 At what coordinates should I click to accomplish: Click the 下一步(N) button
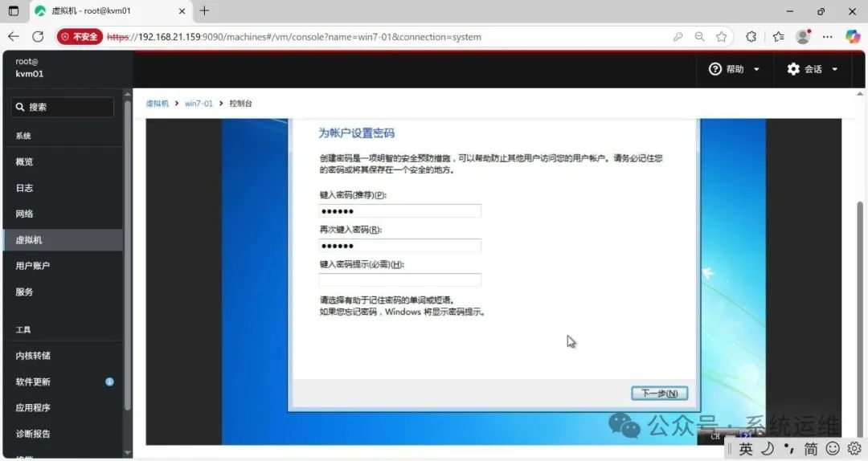point(659,393)
